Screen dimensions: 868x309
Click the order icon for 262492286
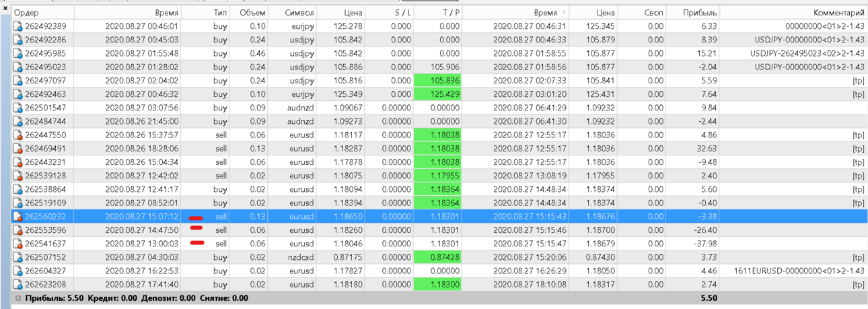pos(18,40)
